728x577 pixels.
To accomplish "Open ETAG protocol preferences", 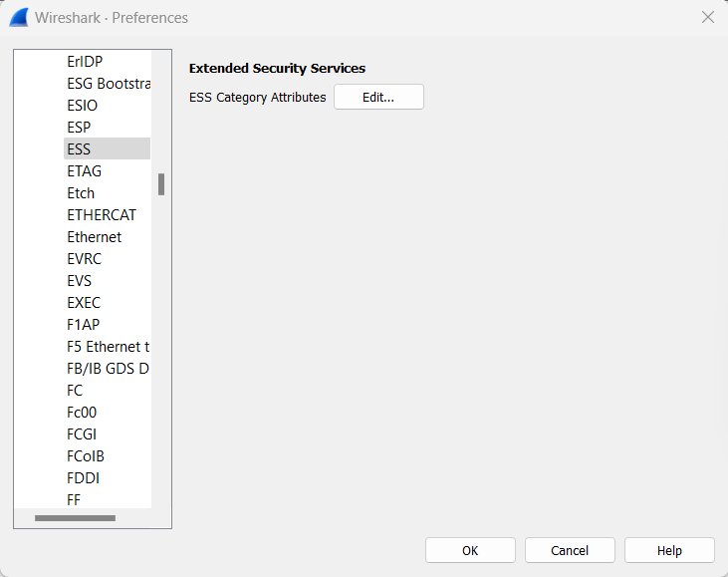I will [84, 171].
